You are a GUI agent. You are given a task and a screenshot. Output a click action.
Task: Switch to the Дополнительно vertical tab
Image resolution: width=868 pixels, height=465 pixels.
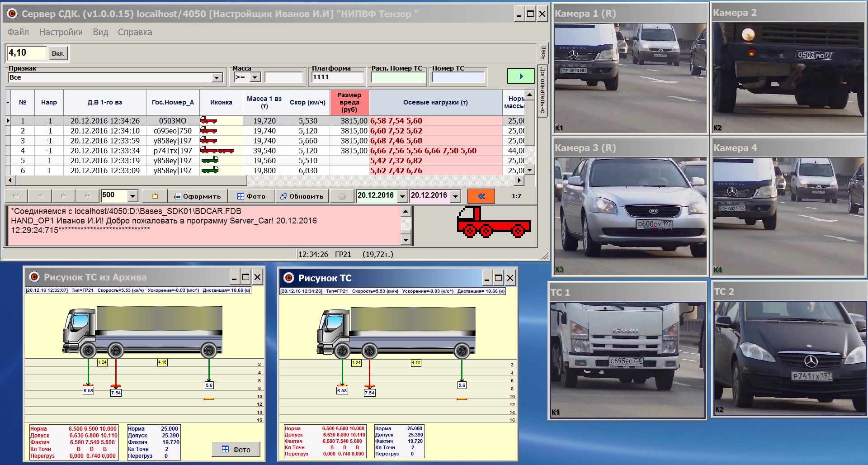[x=542, y=90]
